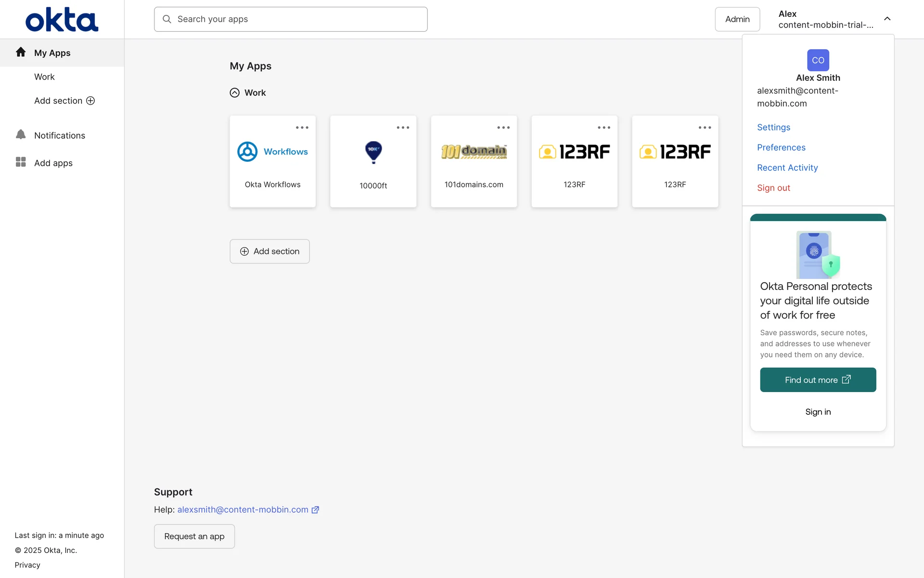Viewport: 924px width, 578px height.
Task: Select Settings in the account menu
Action: (773, 127)
